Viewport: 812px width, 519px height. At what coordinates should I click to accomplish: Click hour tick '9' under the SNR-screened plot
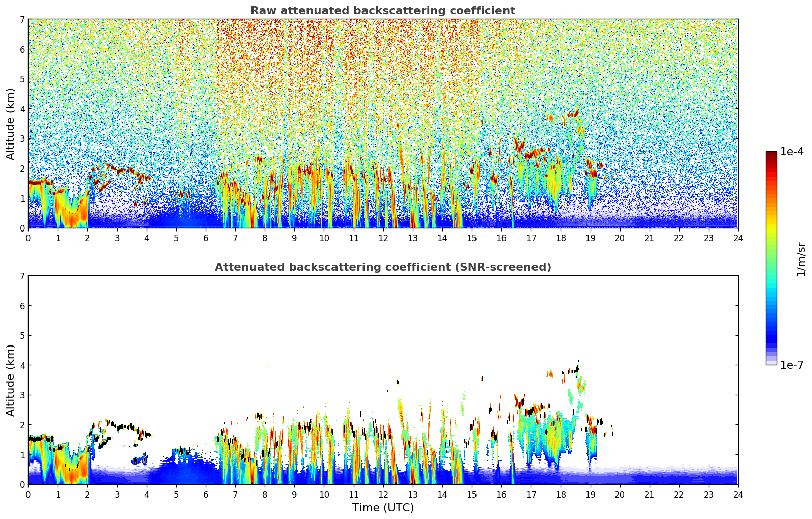tap(294, 494)
